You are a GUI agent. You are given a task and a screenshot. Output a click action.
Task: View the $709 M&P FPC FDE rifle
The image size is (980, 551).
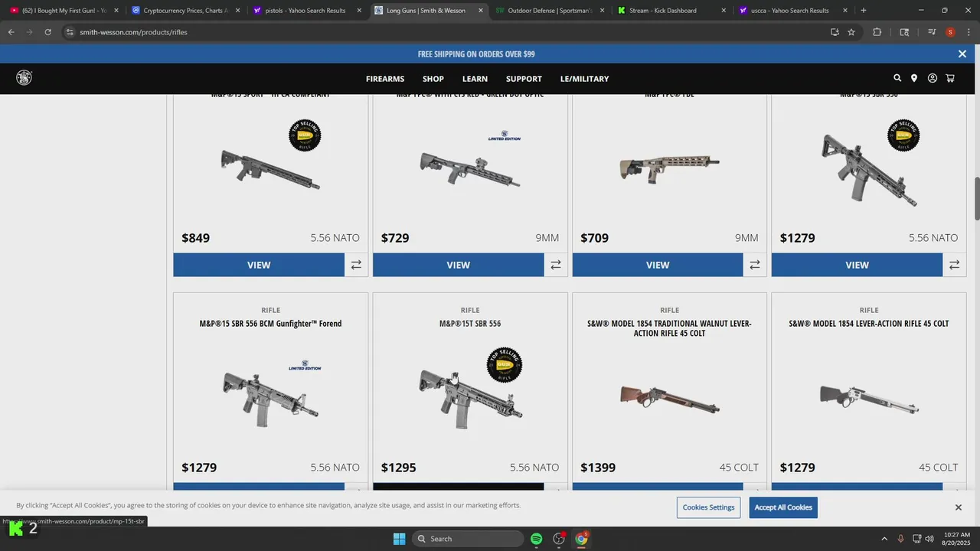coord(658,265)
